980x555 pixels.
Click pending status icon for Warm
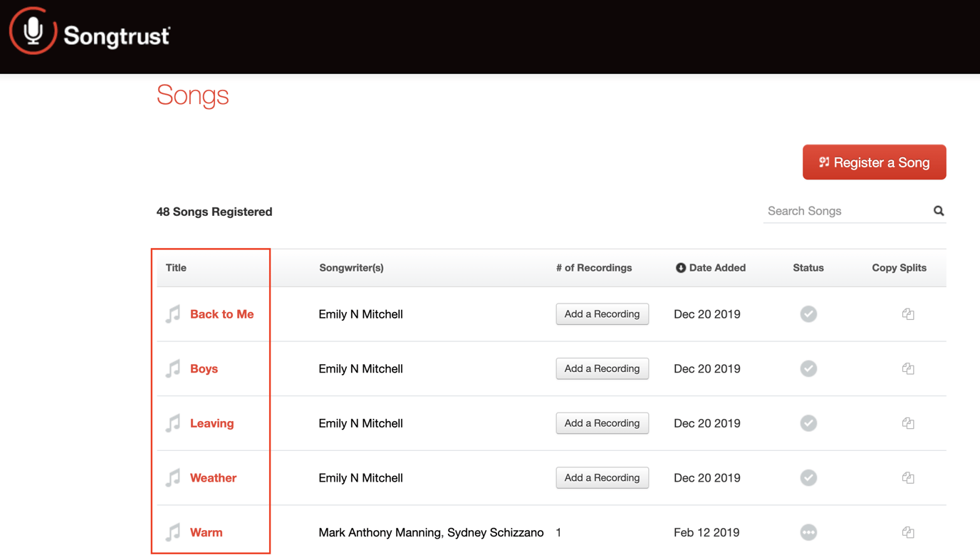808,532
